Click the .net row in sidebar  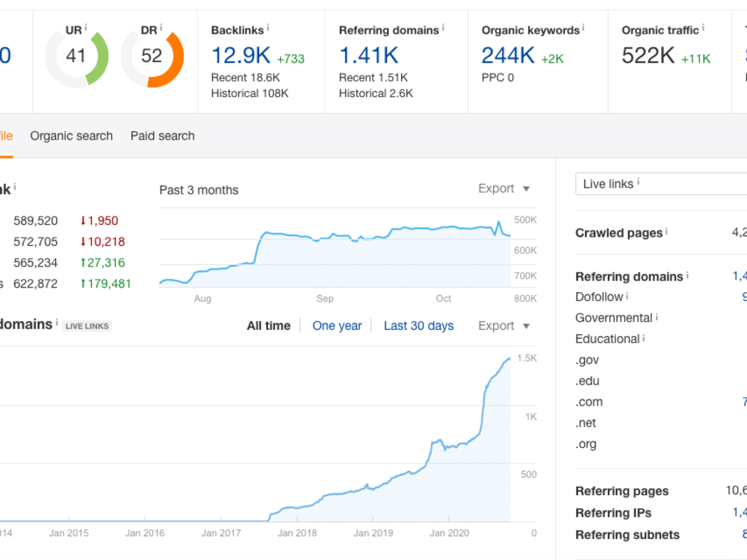point(586,423)
